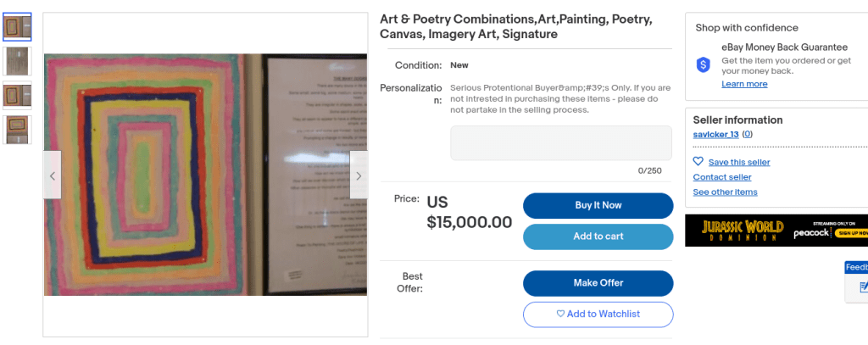Open the Feedback tab icon
Screen dimensions: 868x345
860,287
